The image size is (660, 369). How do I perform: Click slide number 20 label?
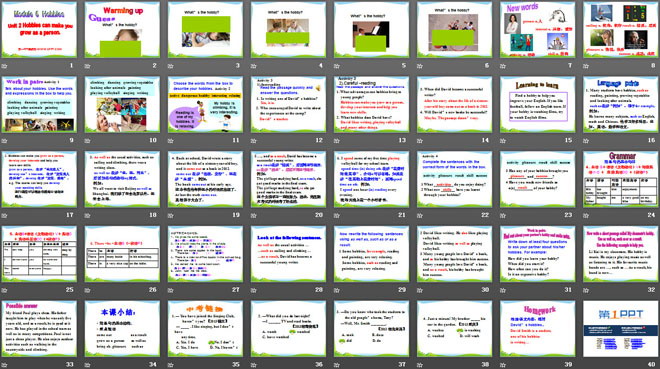pyautogui.click(x=319, y=215)
